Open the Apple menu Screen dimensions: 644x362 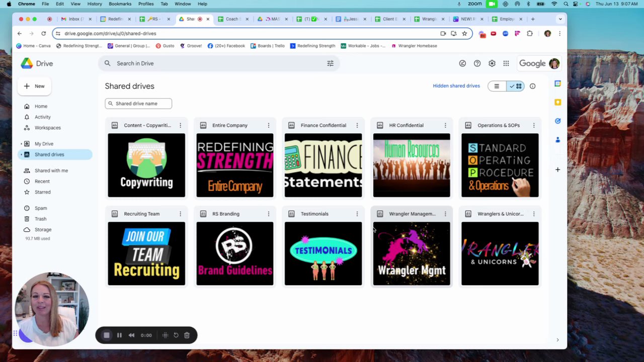9,4
